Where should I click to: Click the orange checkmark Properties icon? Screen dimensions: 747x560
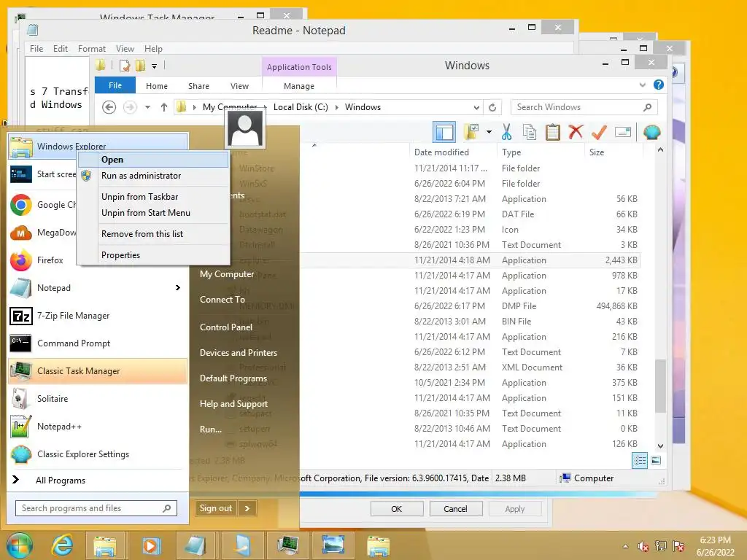pos(599,132)
